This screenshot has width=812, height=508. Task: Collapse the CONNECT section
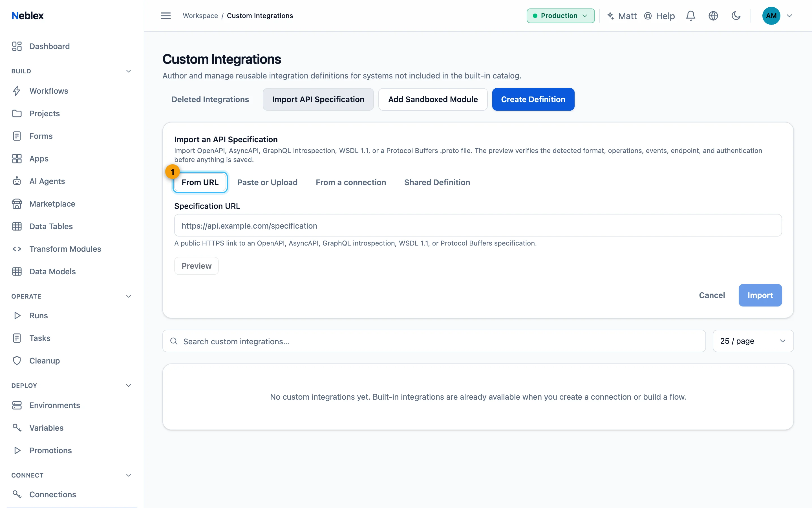tap(128, 475)
